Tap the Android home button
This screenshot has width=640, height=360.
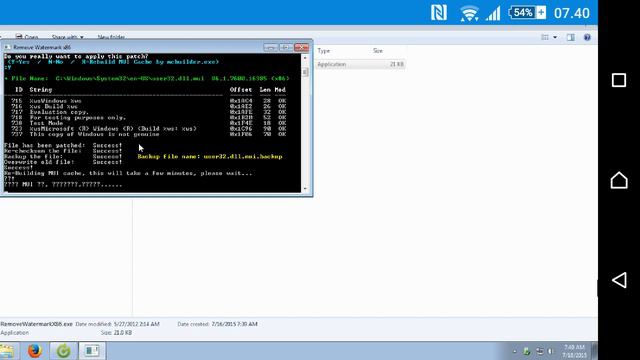[619, 180]
